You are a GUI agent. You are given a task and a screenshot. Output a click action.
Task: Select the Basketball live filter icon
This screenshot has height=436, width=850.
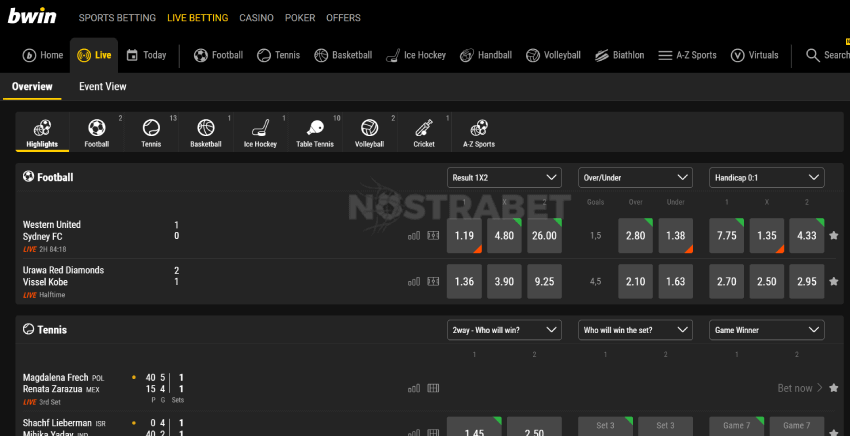(x=206, y=133)
